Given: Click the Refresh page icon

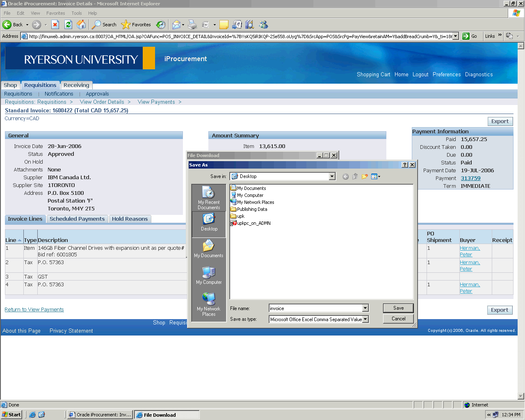Looking at the screenshot, I should [68, 25].
